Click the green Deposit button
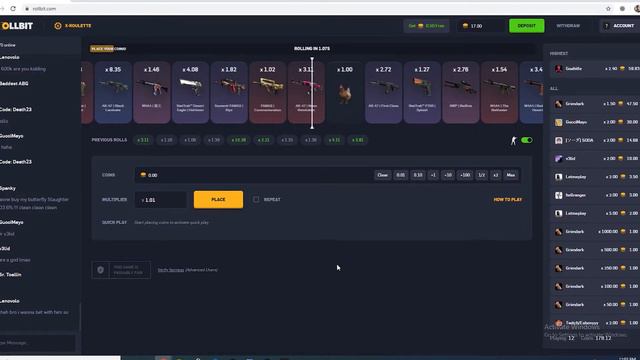This screenshot has height=360, width=640. coord(526,26)
